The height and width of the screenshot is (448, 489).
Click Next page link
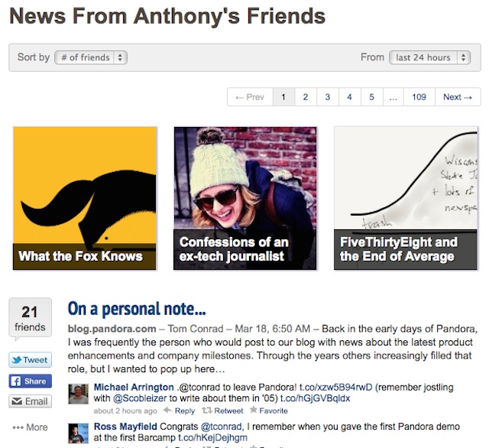pos(458,97)
